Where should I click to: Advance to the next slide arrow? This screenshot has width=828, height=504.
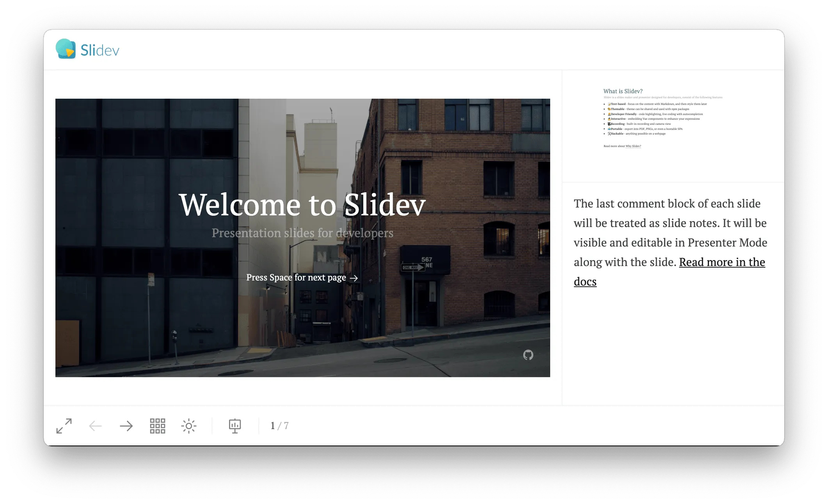tap(126, 426)
